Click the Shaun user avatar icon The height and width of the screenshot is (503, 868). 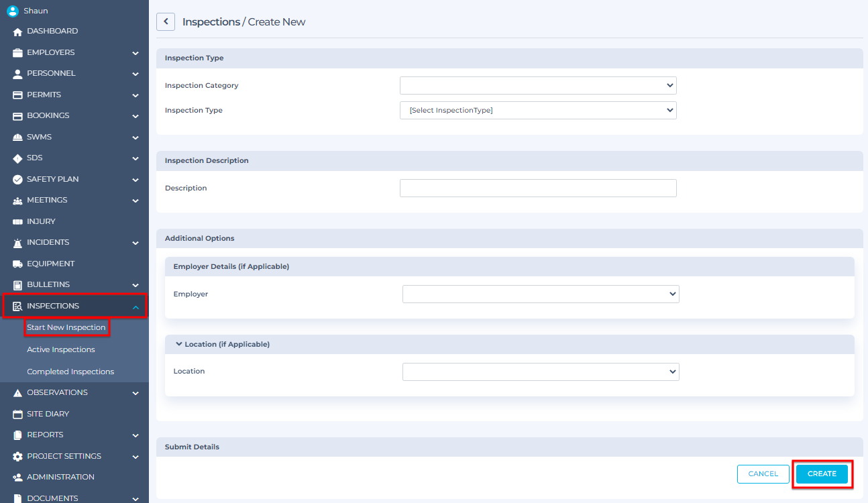(x=13, y=11)
